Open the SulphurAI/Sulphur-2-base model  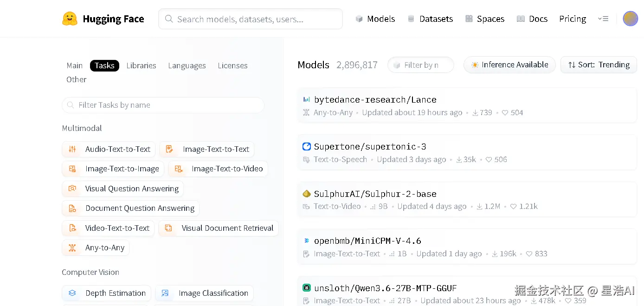tap(467, 199)
